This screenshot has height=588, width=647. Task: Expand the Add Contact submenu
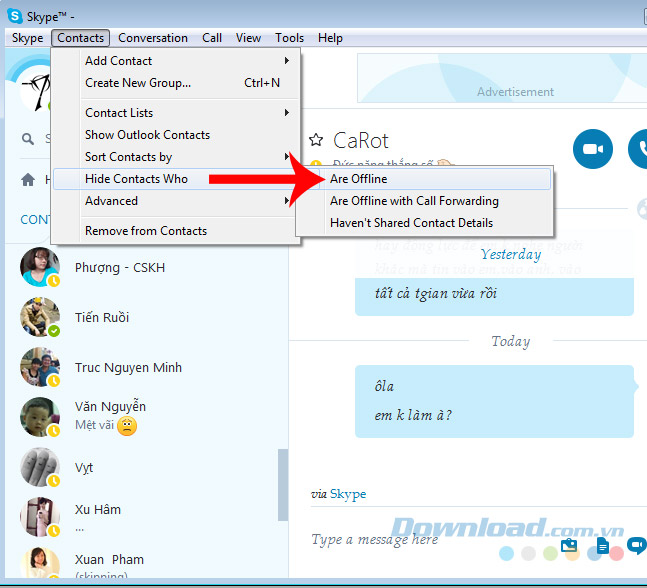tap(176, 61)
